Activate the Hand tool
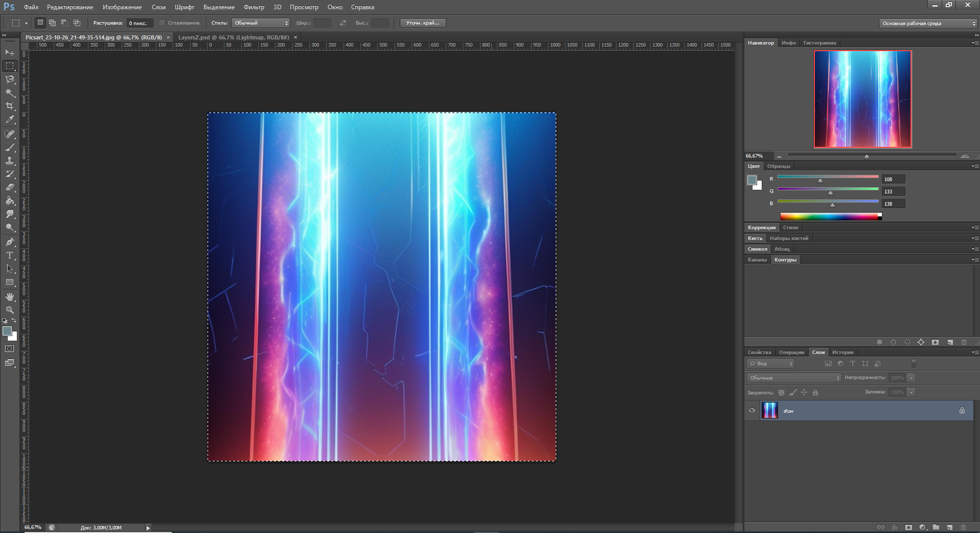Screen dimensions: 980x533 click(10, 297)
